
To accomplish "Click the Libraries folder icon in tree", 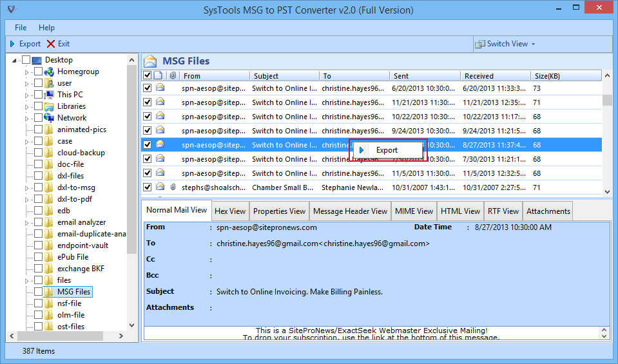I will [x=49, y=106].
